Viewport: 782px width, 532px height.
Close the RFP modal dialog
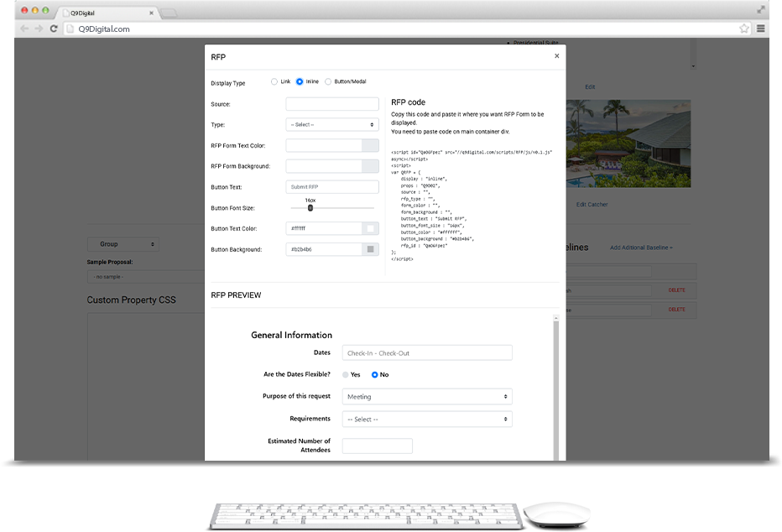coord(556,56)
